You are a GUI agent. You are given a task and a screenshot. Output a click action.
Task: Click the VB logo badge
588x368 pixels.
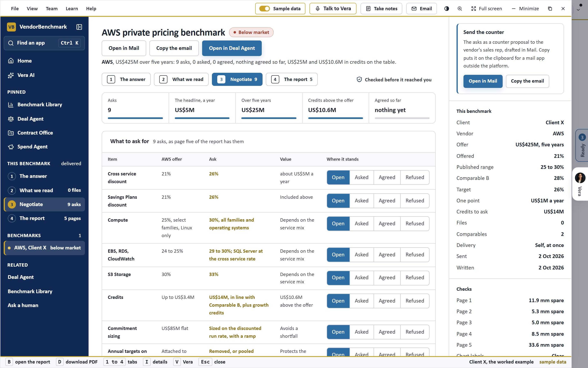(x=11, y=27)
